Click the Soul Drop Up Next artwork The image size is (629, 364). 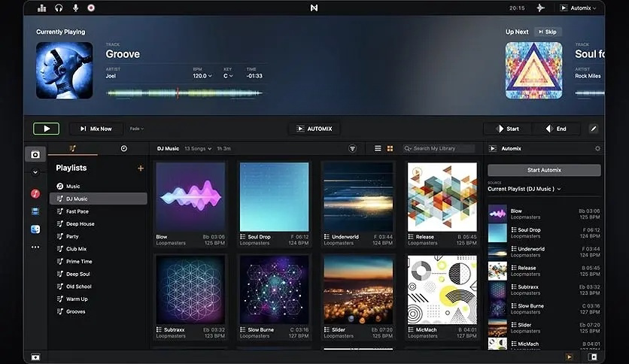(533, 71)
